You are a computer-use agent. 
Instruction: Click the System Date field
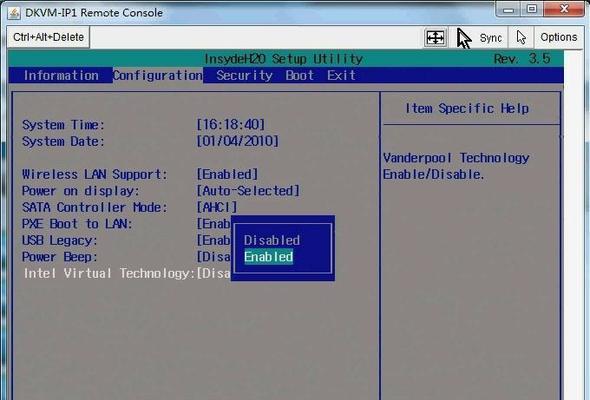(x=237, y=141)
